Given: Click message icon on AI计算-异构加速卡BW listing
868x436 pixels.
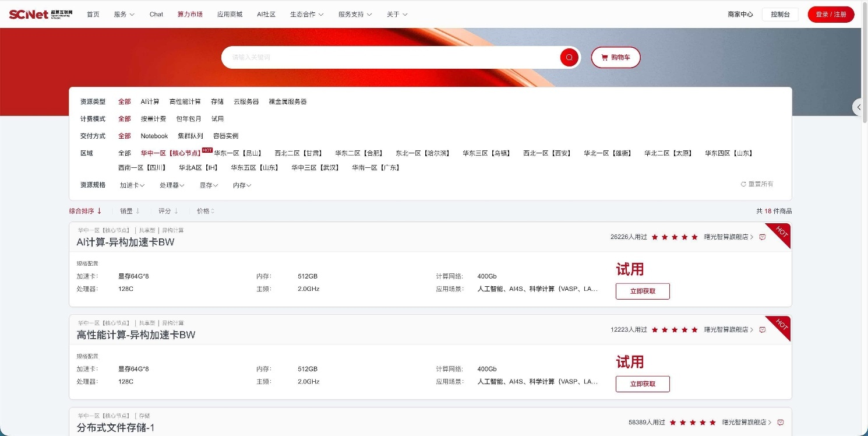Looking at the screenshot, I should (763, 237).
